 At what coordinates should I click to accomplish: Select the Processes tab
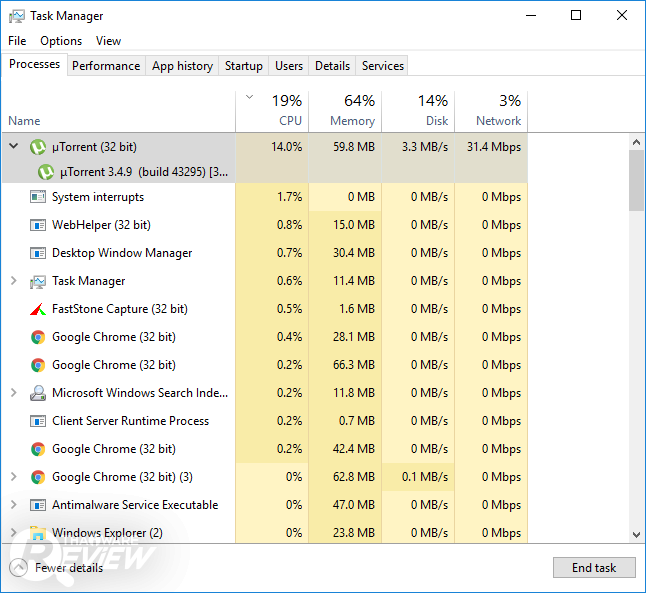pyautogui.click(x=34, y=64)
